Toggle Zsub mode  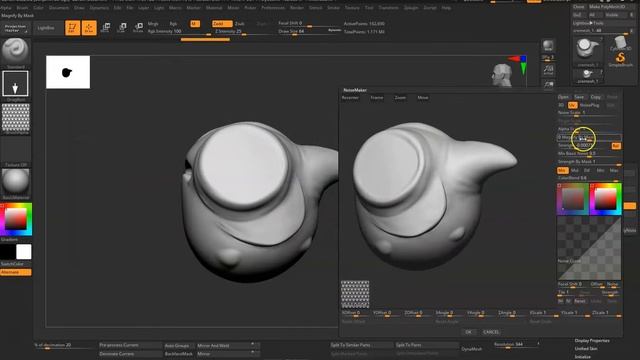point(240,24)
